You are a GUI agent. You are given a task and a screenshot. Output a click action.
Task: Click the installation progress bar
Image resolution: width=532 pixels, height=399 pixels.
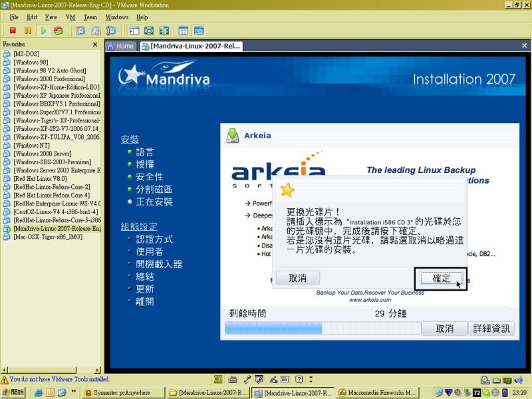(x=323, y=329)
